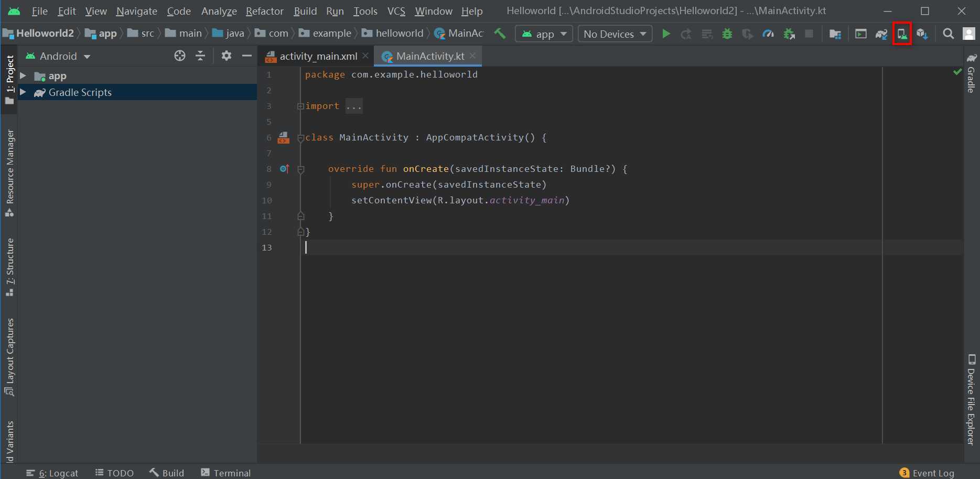This screenshot has height=479, width=980.
Task: Expand the Gradle Scripts tree node
Action: 23,92
